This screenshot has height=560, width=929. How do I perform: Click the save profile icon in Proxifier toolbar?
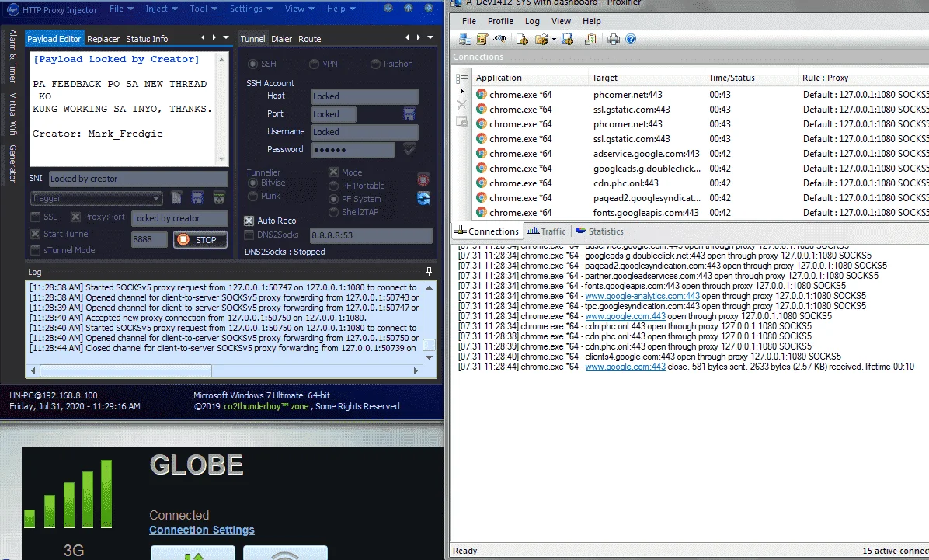(x=567, y=39)
